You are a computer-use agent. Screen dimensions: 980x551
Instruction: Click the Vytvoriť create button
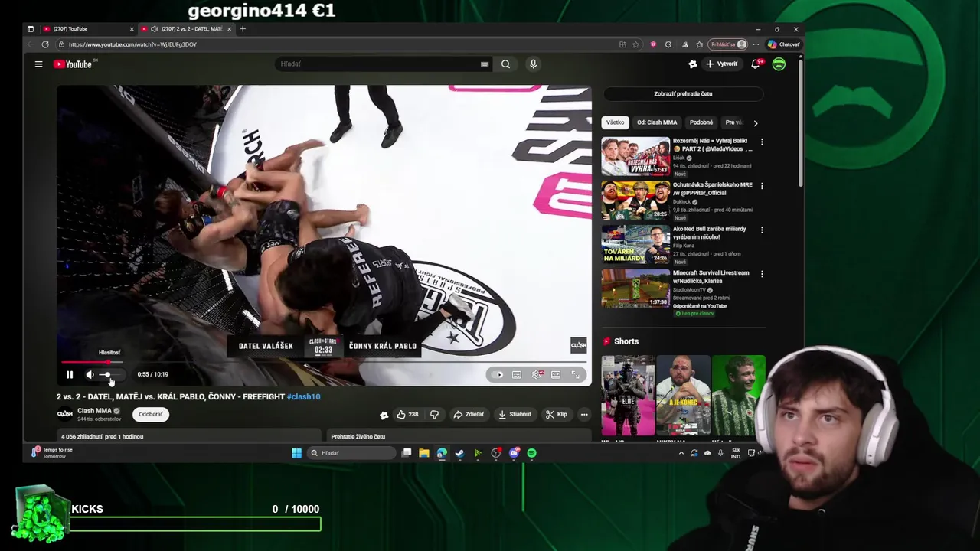coord(722,64)
